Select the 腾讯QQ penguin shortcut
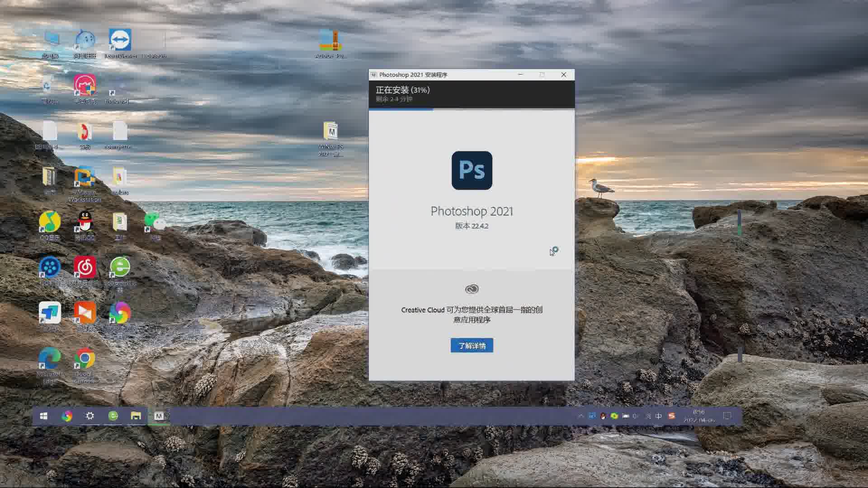 [x=85, y=226]
